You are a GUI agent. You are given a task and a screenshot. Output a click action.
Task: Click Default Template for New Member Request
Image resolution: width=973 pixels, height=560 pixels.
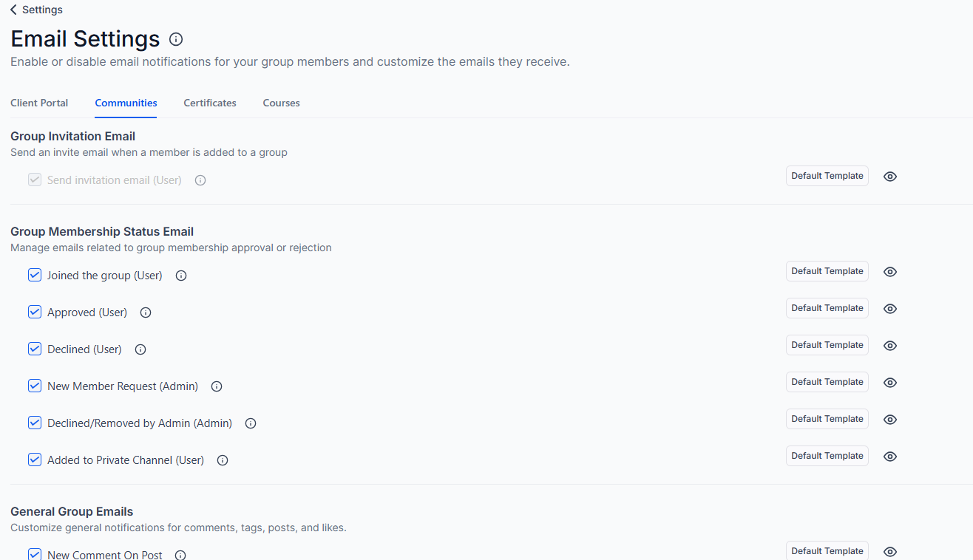[827, 382]
